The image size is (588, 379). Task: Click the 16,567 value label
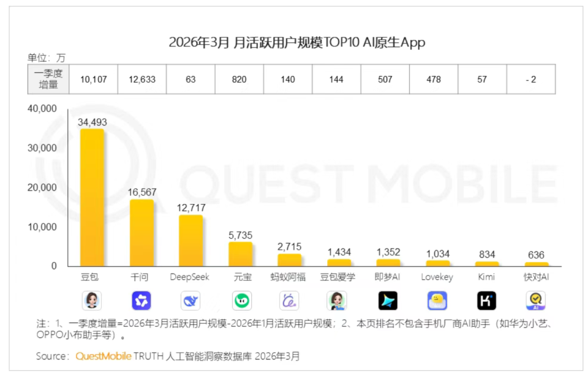141,192
